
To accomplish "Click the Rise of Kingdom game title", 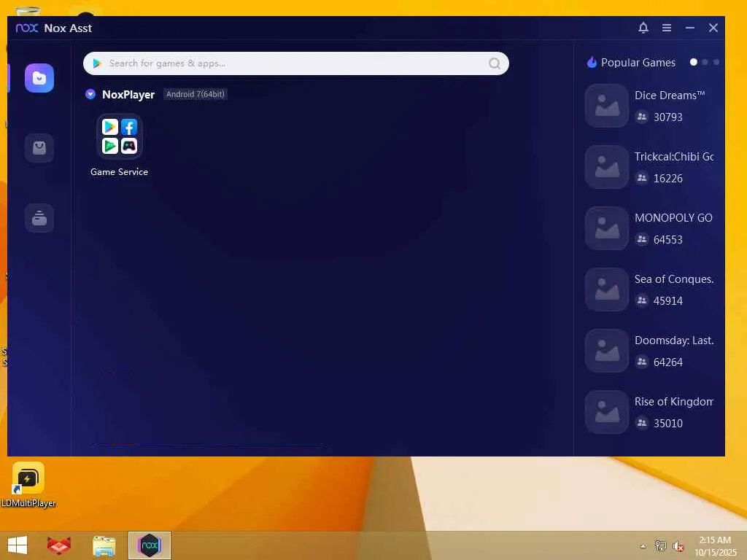I will click(x=674, y=402).
